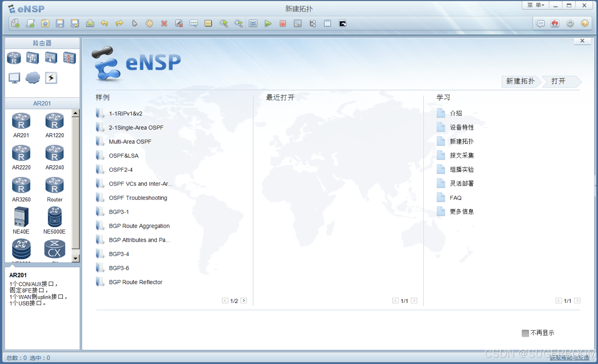Click next page arrow under 学习
This screenshot has height=364, width=598.
pos(577,301)
